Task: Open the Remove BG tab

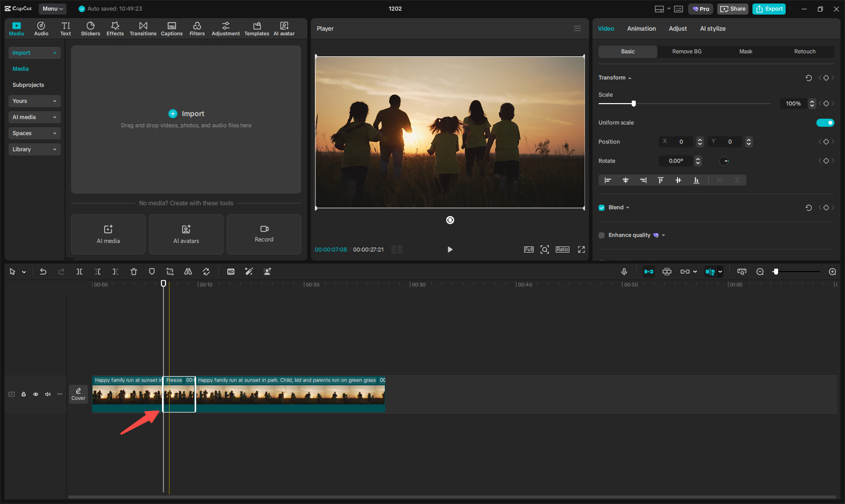Action: [687, 51]
